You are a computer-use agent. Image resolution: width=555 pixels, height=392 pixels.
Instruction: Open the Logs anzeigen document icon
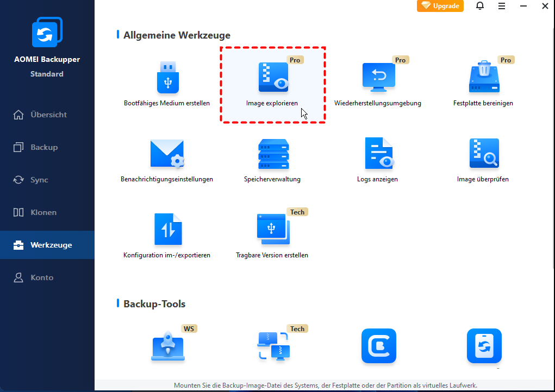pyautogui.click(x=378, y=153)
